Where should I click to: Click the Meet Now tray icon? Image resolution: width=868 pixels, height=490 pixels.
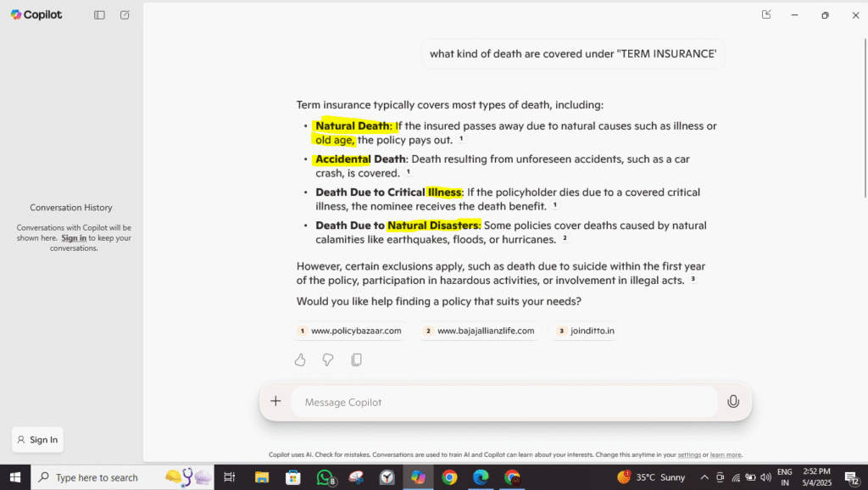click(x=720, y=477)
